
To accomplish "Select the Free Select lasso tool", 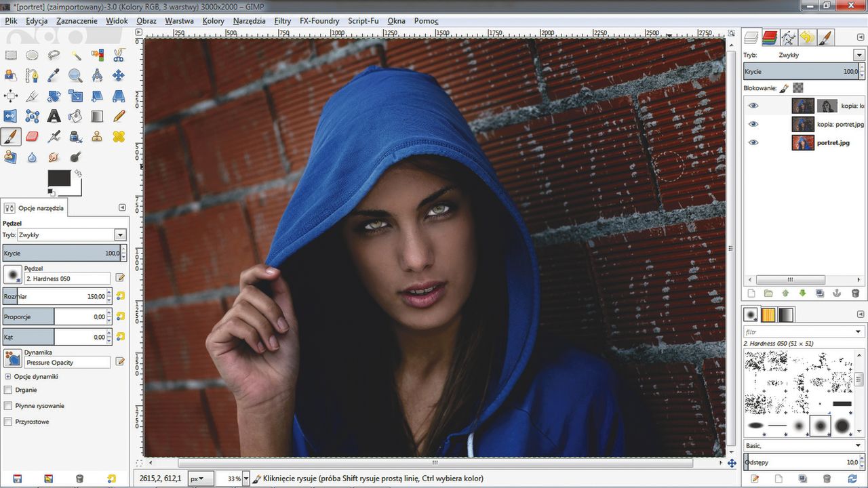I will 54,56.
